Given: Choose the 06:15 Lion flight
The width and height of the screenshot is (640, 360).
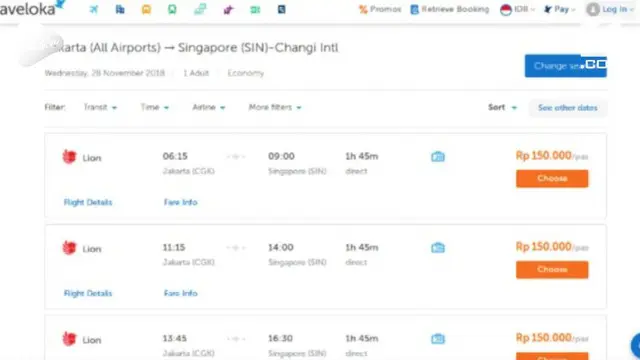Looking at the screenshot, I should (x=552, y=179).
